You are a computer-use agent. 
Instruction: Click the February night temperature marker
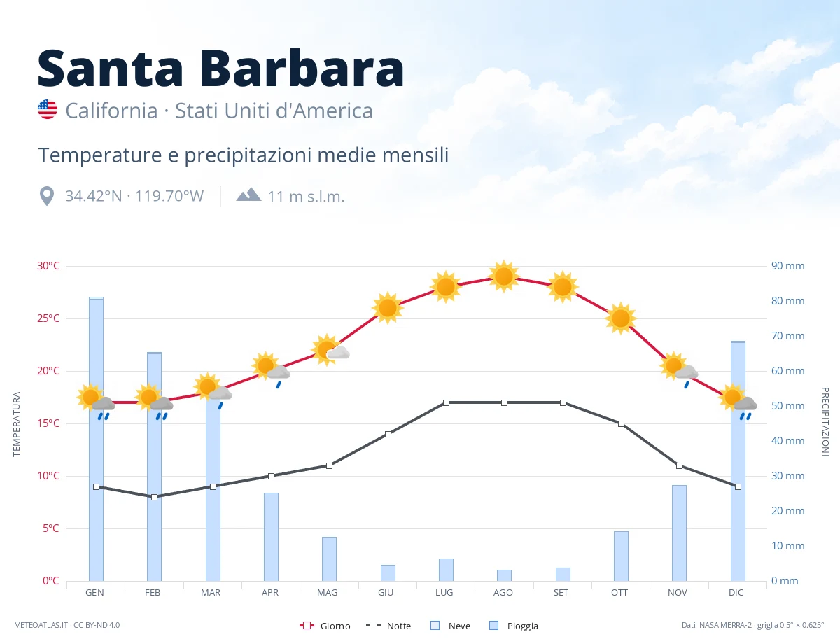coord(154,497)
